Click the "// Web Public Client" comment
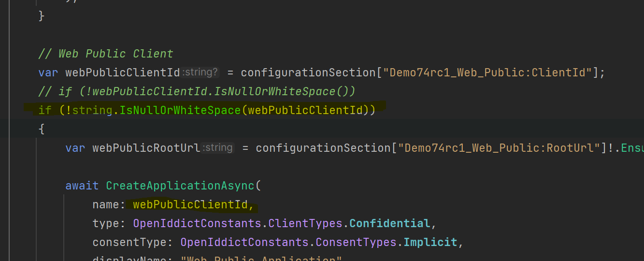Image resolution: width=644 pixels, height=261 pixels. (106, 54)
